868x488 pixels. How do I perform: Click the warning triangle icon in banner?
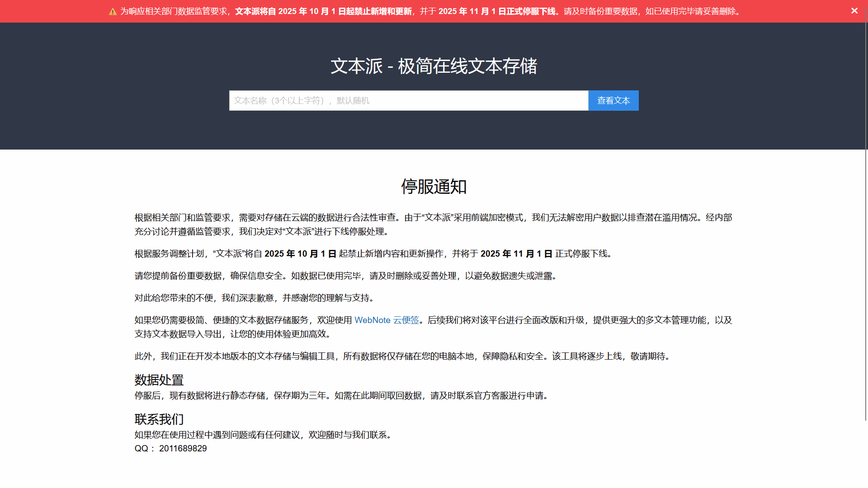point(113,12)
